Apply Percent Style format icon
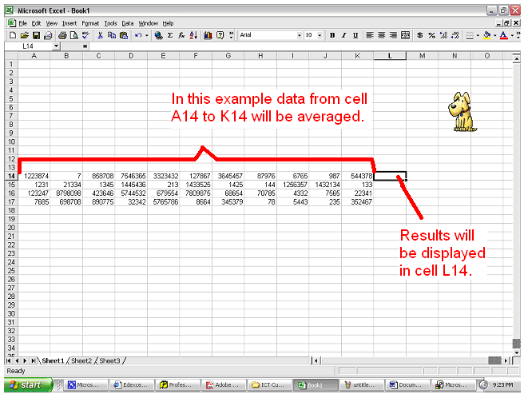This screenshot has height=402, width=532. coord(431,36)
